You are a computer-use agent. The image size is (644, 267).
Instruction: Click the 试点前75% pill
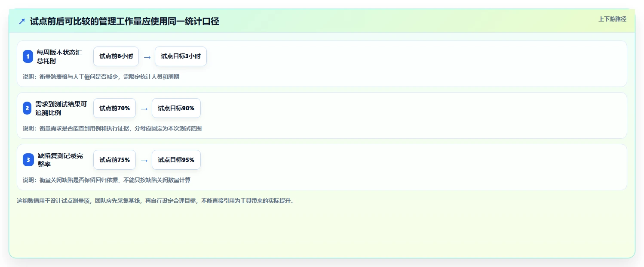pos(114,160)
